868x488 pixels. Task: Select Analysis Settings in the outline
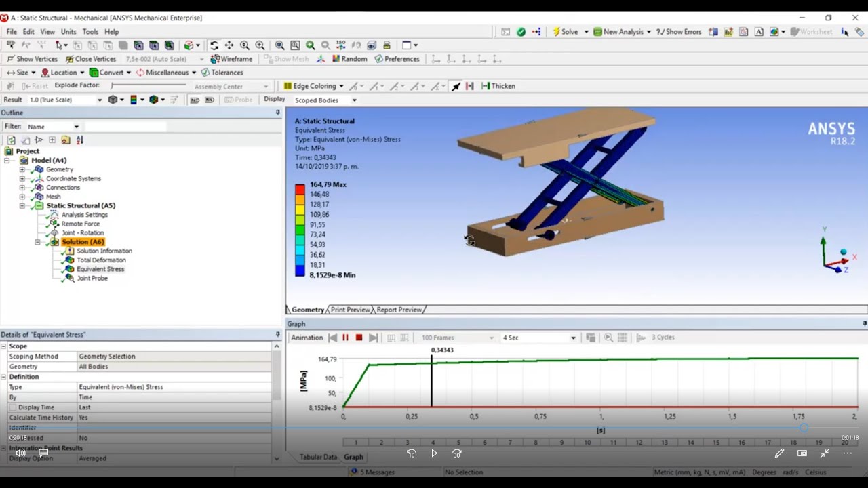tap(84, 215)
